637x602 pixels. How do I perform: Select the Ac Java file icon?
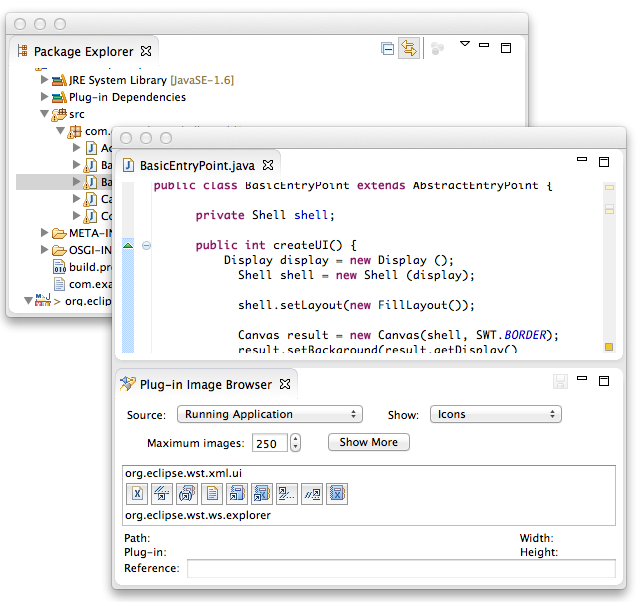tap(91, 148)
